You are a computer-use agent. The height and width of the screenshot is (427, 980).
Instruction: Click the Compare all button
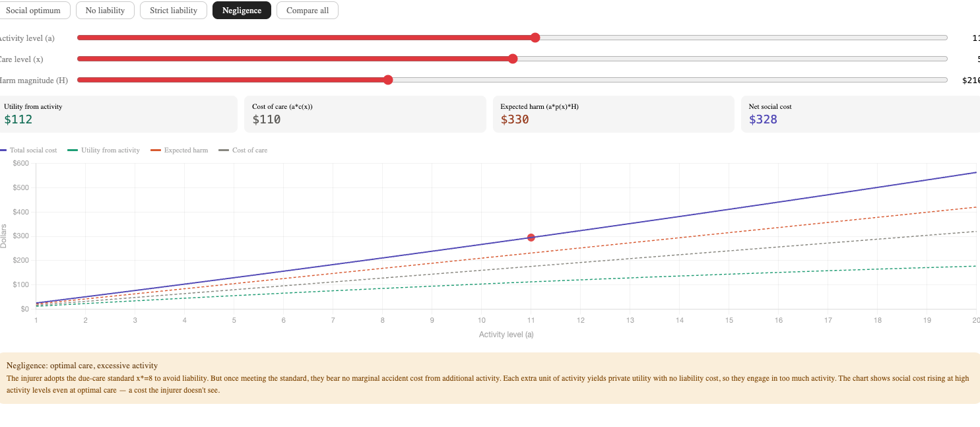(x=307, y=11)
